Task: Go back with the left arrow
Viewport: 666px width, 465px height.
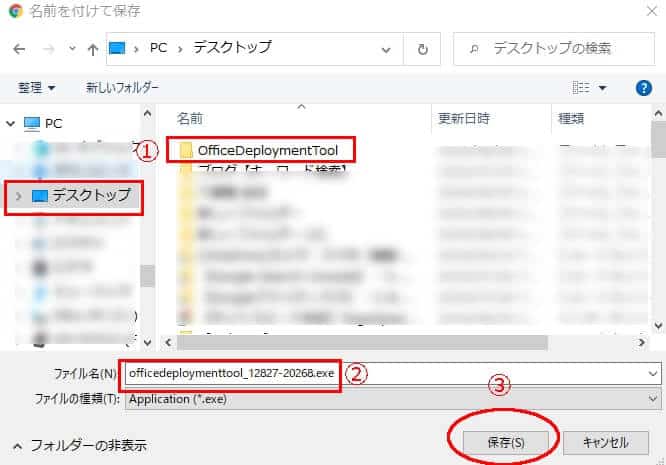Action: pyautogui.click(x=19, y=49)
